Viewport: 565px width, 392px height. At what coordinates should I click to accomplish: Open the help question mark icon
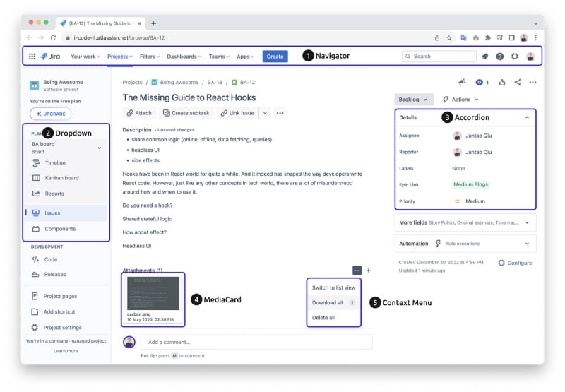click(499, 57)
